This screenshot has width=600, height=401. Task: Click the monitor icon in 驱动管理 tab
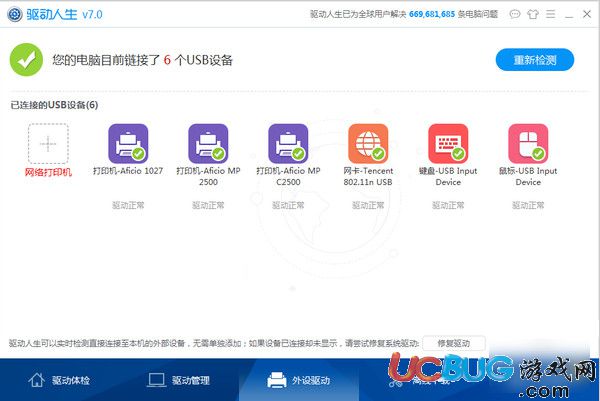tap(156, 380)
